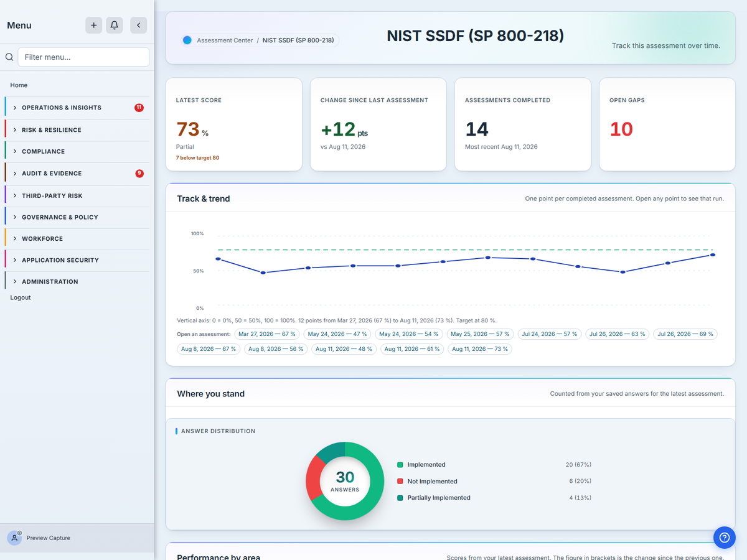Expand Application Security section
747x560 pixels.
point(77,260)
